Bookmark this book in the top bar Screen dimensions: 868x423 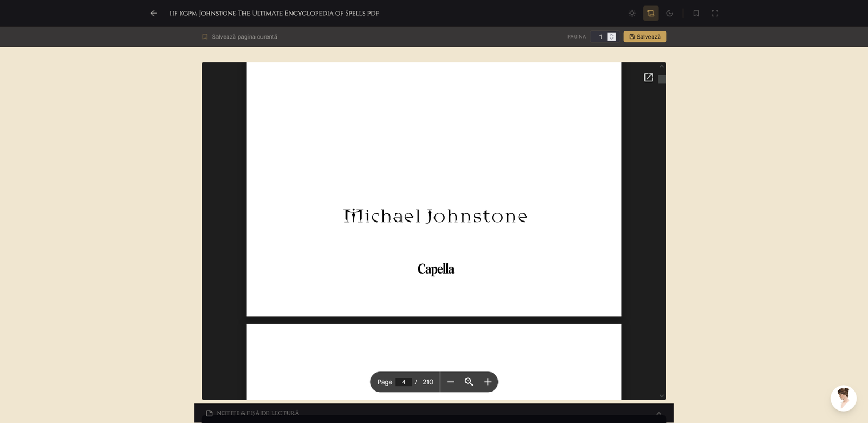point(696,13)
